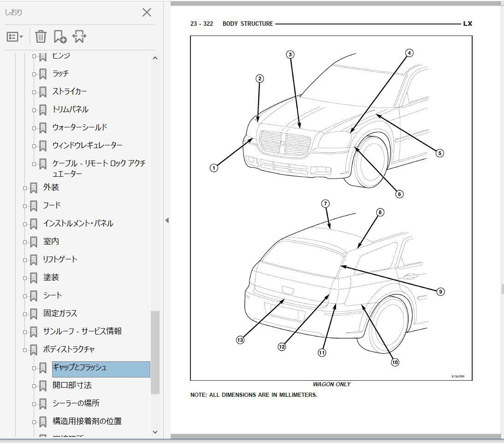Select the サンルーフ - サービス情報 bookmark
The width and height of the screenshot is (504, 443).
pos(83,331)
